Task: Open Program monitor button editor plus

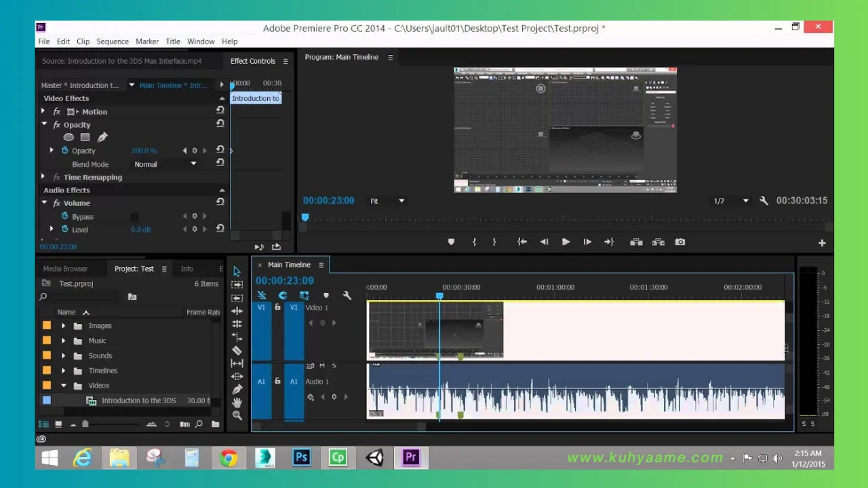Action: point(822,243)
